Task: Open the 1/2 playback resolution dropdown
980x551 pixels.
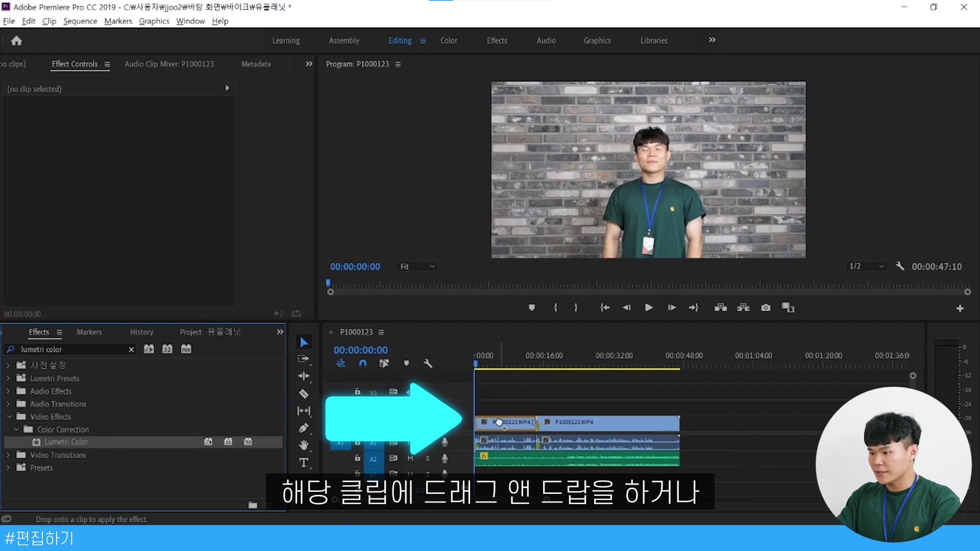Action: coord(866,266)
